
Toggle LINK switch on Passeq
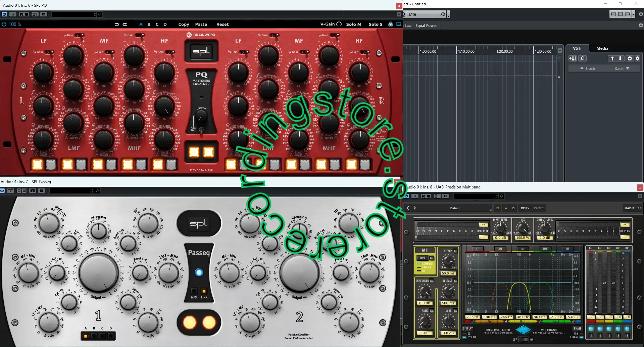coord(204,291)
